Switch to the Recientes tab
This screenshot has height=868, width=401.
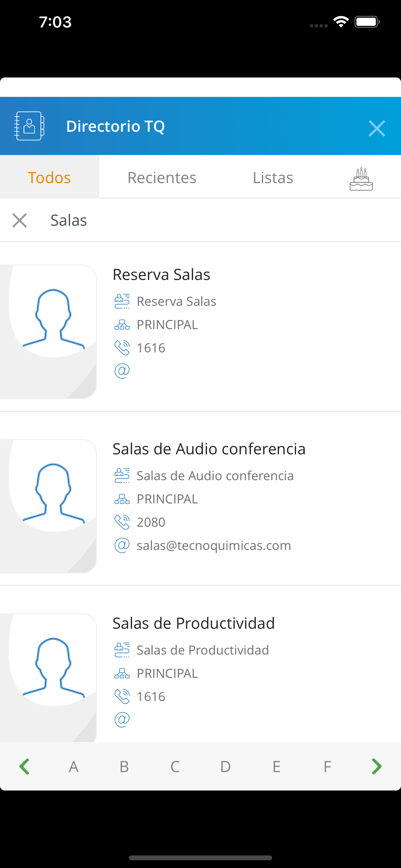coord(162,178)
